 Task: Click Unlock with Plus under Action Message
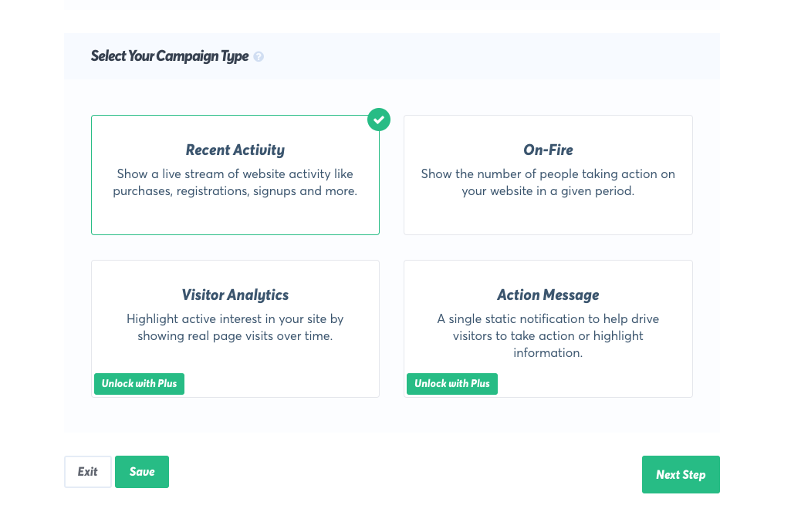tap(451, 384)
